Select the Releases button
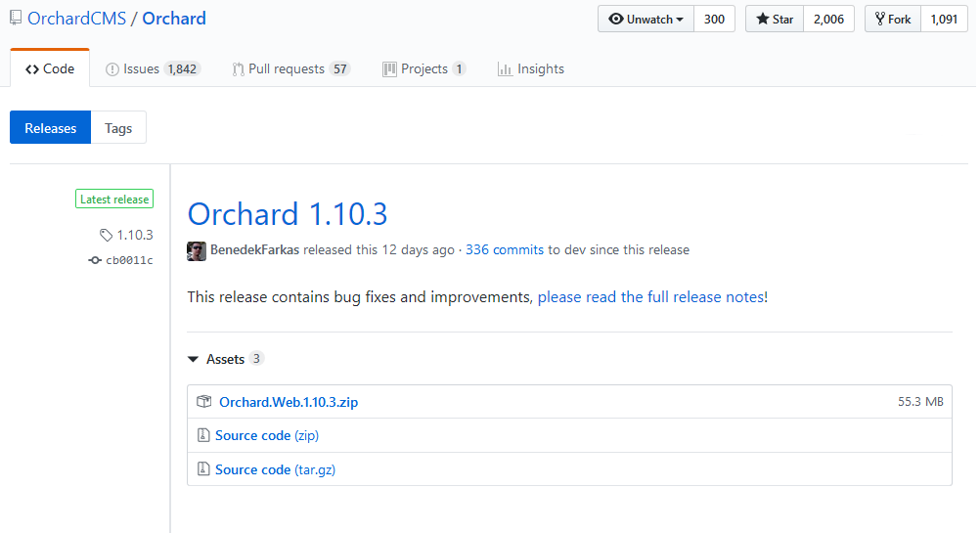 [x=51, y=127]
